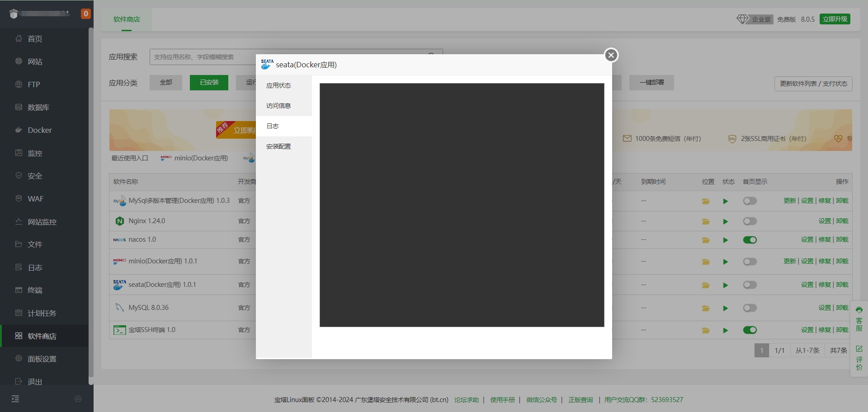Image resolution: width=868 pixels, height=412 pixels.
Task: Click the 立即升级 button
Action: (835, 19)
